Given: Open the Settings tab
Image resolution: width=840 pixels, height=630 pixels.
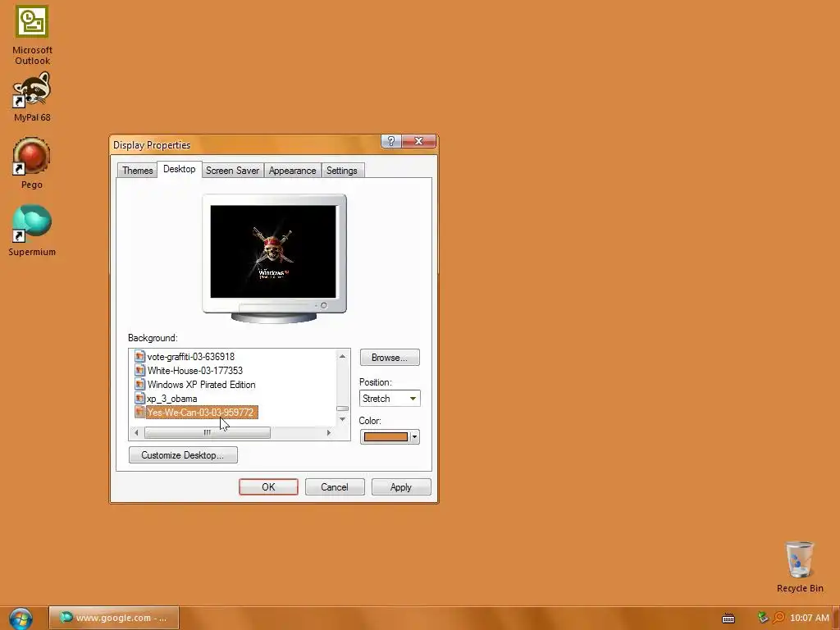Looking at the screenshot, I should tap(342, 171).
